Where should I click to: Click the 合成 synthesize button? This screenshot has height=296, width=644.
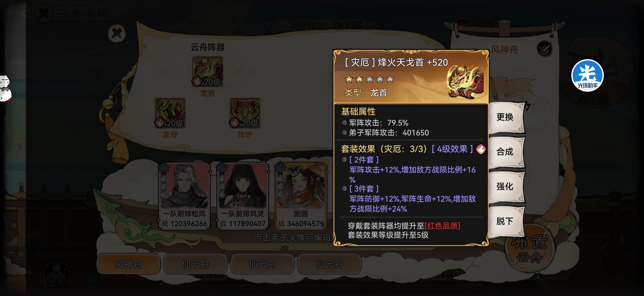pos(506,152)
